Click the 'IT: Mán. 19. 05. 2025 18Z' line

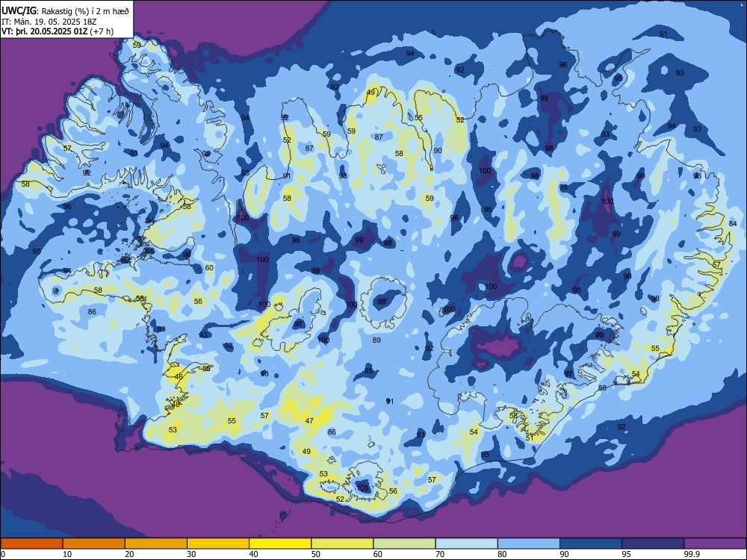49,22
